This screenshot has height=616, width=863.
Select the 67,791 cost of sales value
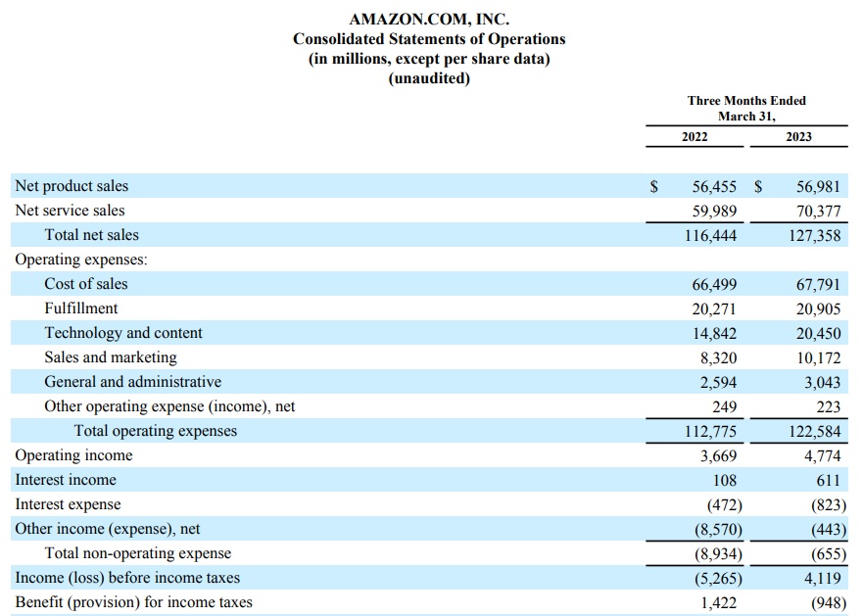coord(818,285)
